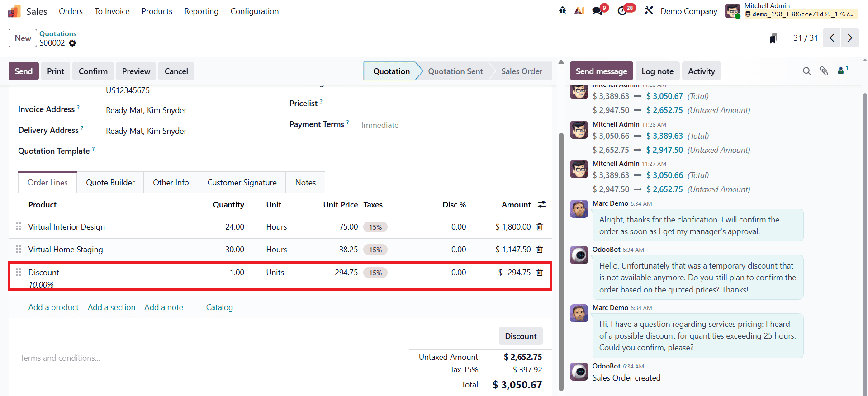This screenshot has width=868, height=396.
Task: Open the Sales app home icon
Action: (14, 11)
